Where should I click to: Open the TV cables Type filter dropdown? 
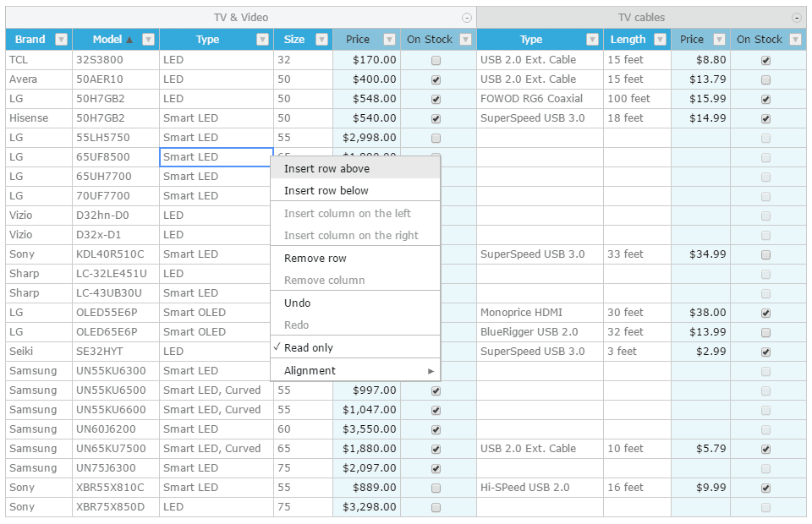coord(592,40)
